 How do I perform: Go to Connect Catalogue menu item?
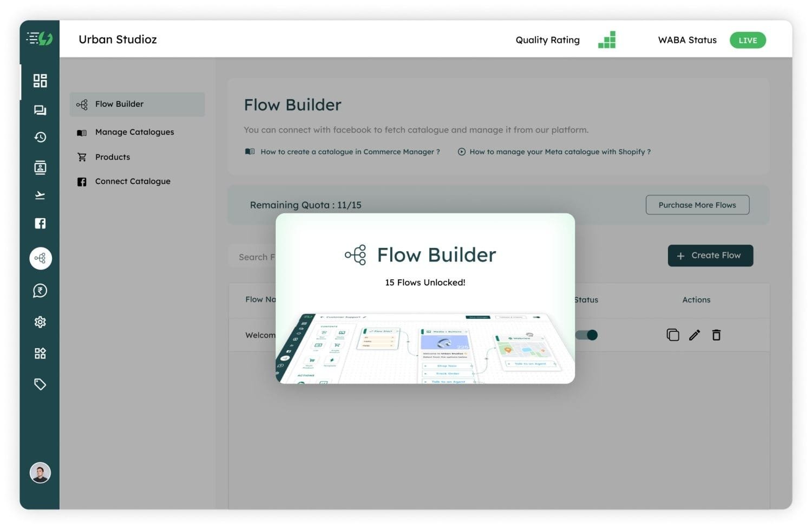[x=133, y=181]
